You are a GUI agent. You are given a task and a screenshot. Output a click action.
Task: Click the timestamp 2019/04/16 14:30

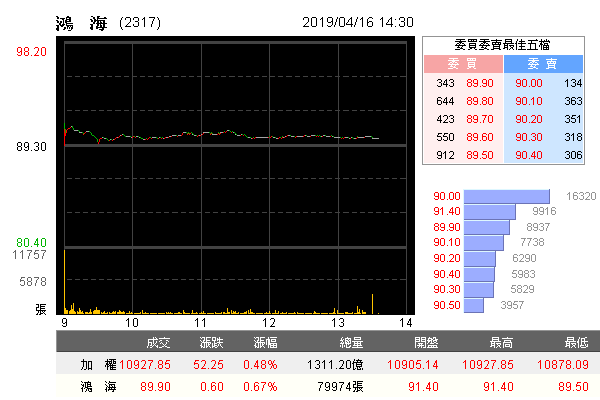pyautogui.click(x=358, y=22)
